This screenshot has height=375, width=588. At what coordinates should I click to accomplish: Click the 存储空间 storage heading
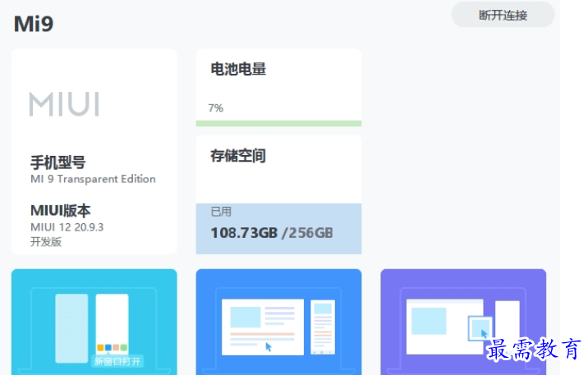coord(238,155)
